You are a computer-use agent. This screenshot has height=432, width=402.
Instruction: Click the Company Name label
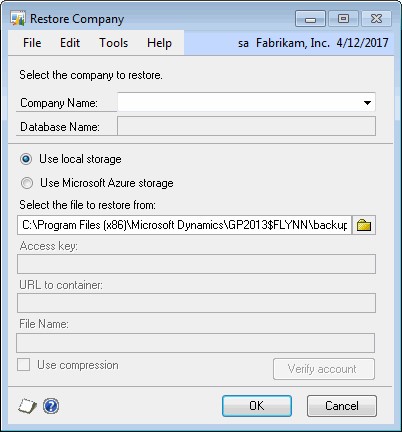[x=59, y=103]
